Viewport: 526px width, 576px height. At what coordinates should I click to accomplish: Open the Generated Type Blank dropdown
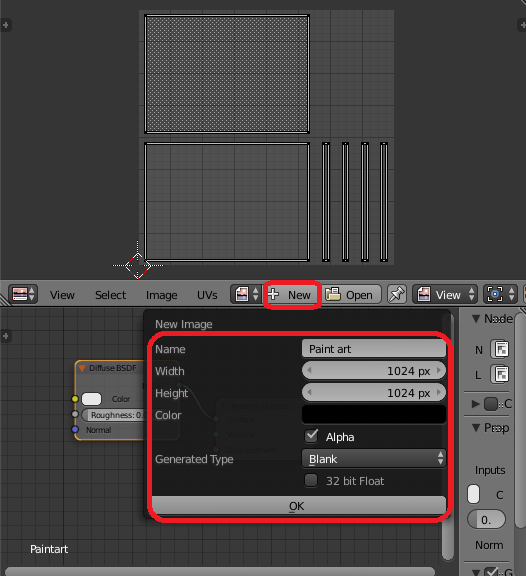coord(374,458)
